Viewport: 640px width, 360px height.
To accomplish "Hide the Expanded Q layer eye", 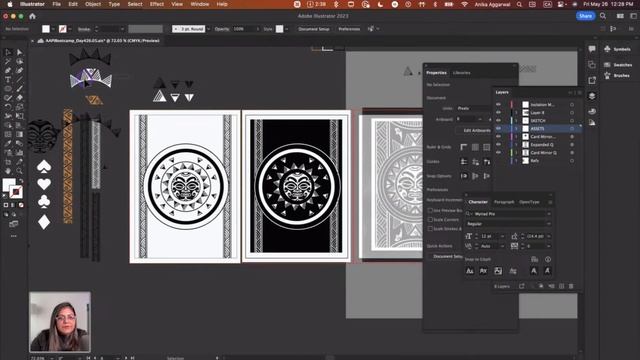I will [498, 144].
